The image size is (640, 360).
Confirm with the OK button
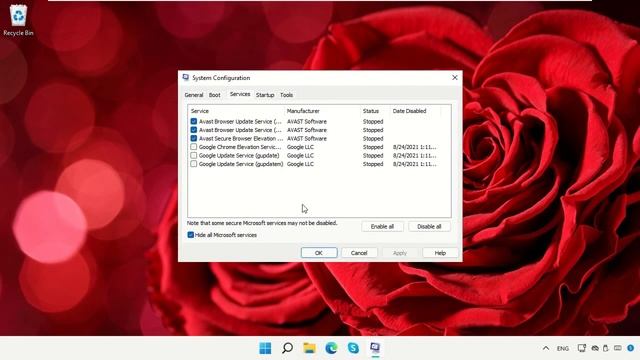(x=319, y=253)
